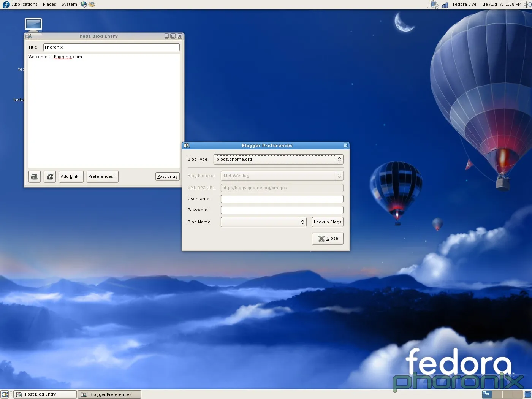532x399 pixels.
Task: Maximize the Post Blog Entry window
Action: 173,36
